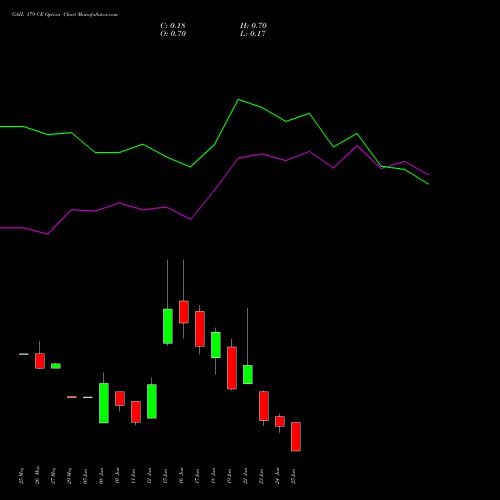Click the close value C: 0.18
The height and width of the screenshot is (500, 500).
click(x=173, y=26)
